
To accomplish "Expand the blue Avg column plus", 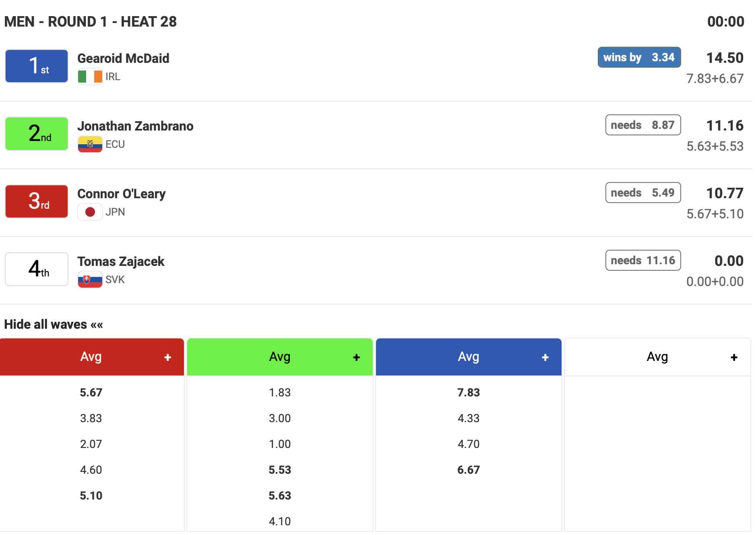I will click(x=545, y=357).
